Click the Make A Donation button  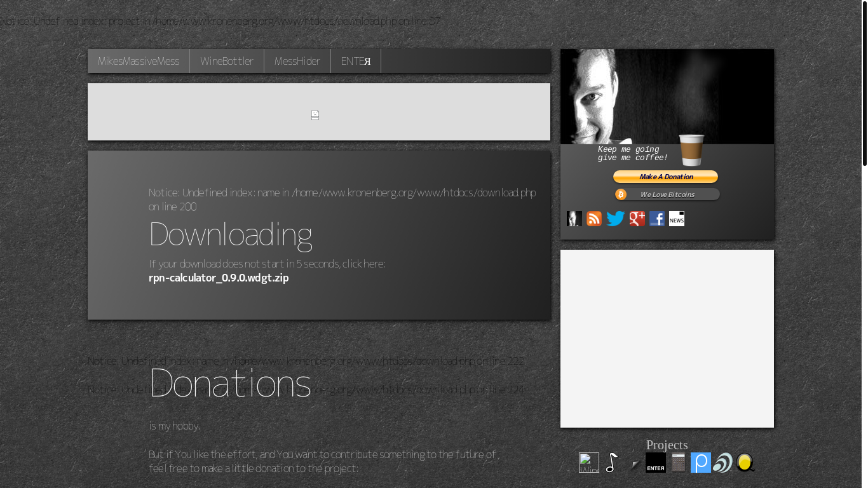[665, 177]
